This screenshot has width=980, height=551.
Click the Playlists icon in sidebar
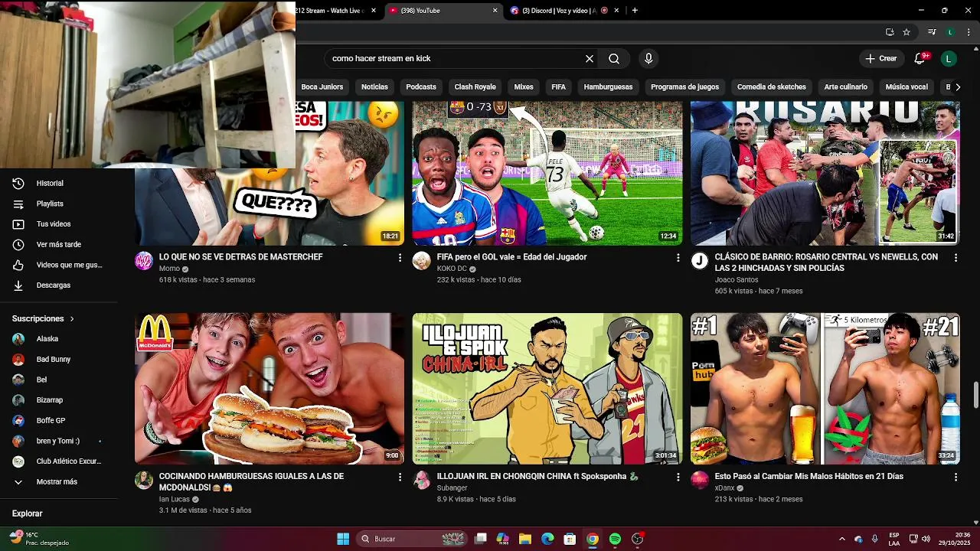point(18,204)
